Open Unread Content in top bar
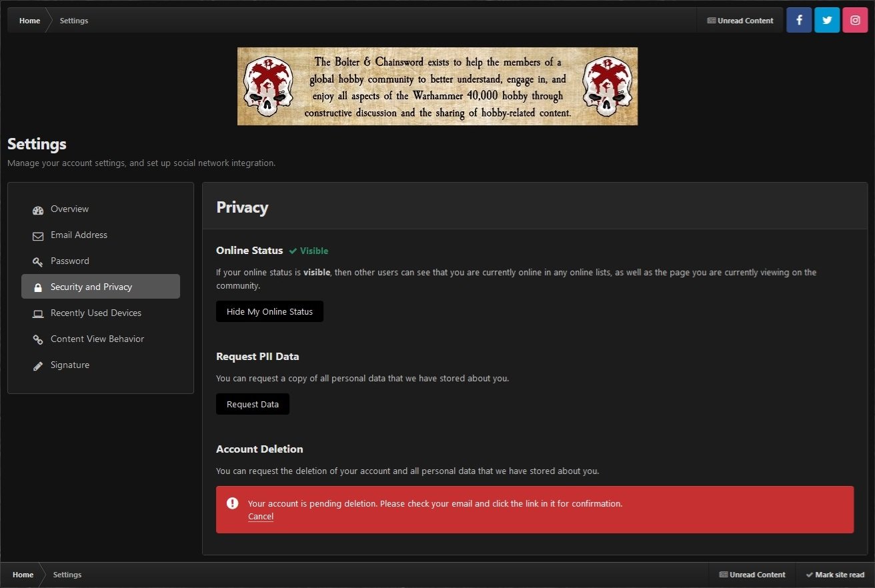This screenshot has width=875, height=588. tap(740, 21)
